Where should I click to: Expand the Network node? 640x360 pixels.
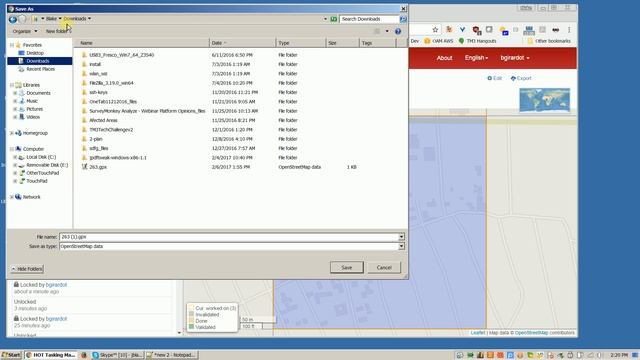(x=12, y=197)
